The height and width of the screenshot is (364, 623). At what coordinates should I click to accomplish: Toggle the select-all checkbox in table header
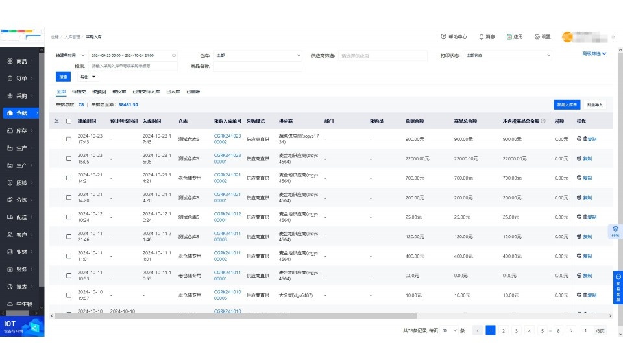pos(69,121)
